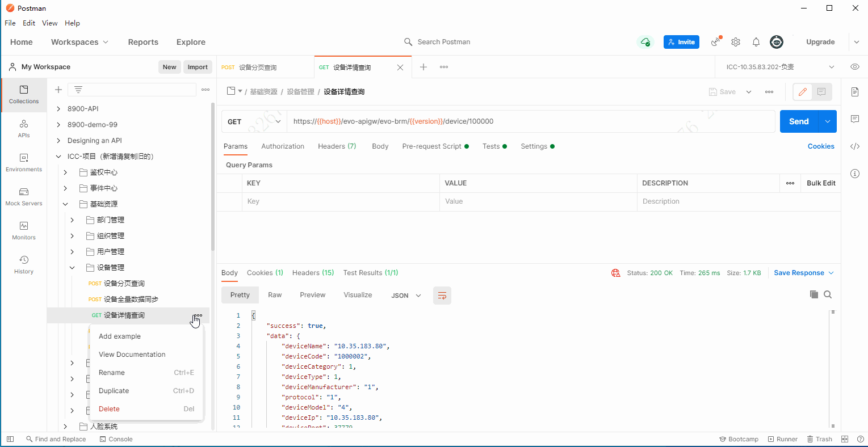Toggle environment quick look eye icon
The width and height of the screenshot is (868, 447).
[855, 67]
